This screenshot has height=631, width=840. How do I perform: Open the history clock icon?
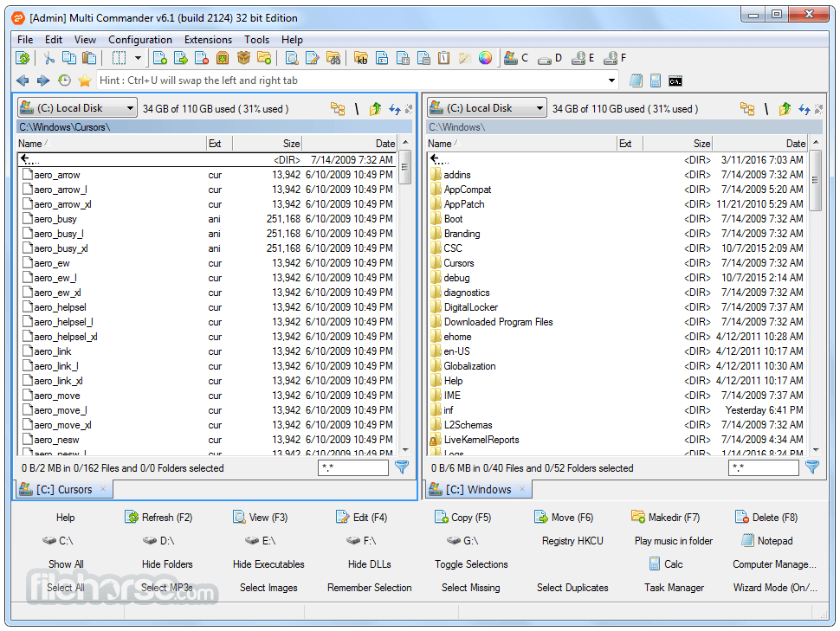point(64,80)
